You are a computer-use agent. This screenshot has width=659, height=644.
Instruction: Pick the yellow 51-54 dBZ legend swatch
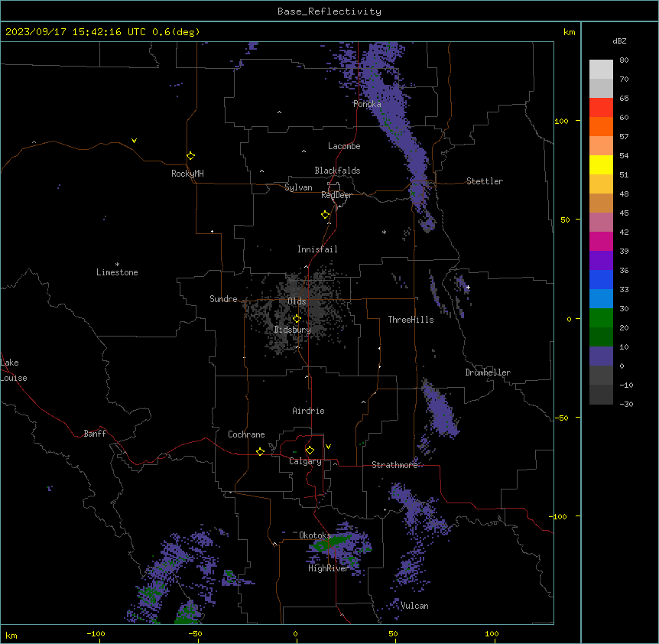tap(601, 164)
